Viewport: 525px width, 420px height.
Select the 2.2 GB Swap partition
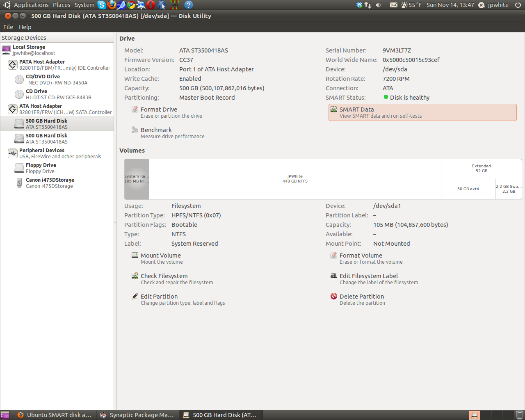point(509,189)
